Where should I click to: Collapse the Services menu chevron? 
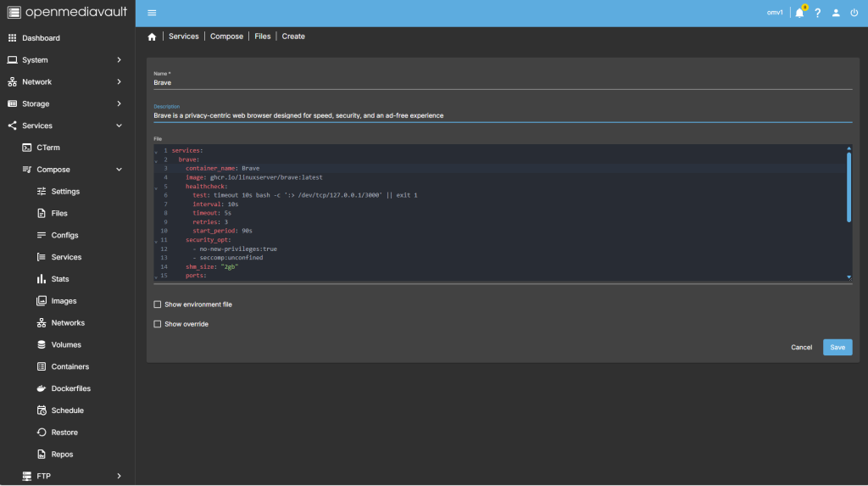[x=119, y=126]
